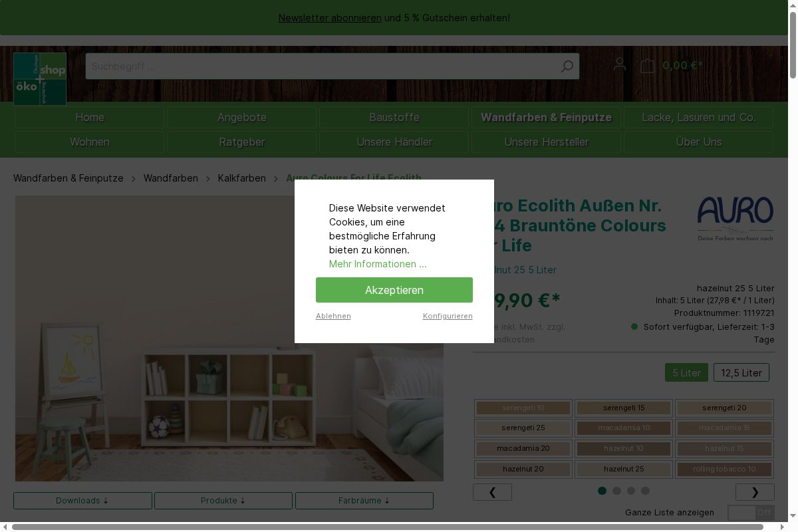Open the Ratgeber menu item
The width and height of the screenshot is (798, 532).
coord(242,142)
